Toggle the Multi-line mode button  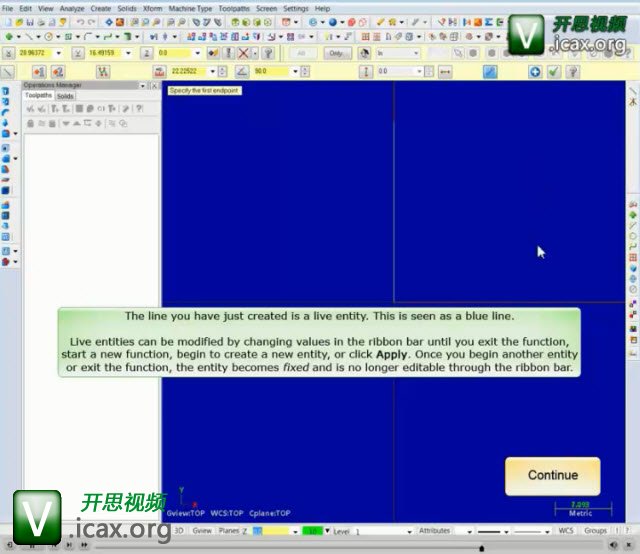103,72
